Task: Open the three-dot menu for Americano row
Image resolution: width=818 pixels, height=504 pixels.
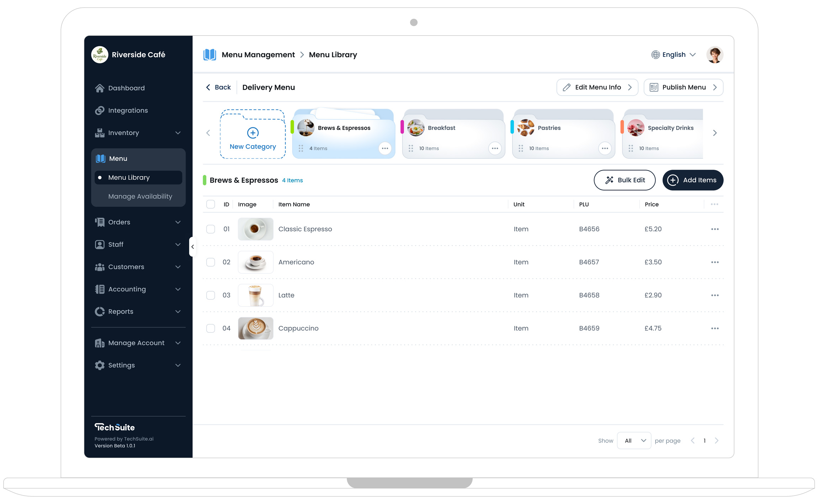Action: click(x=715, y=262)
